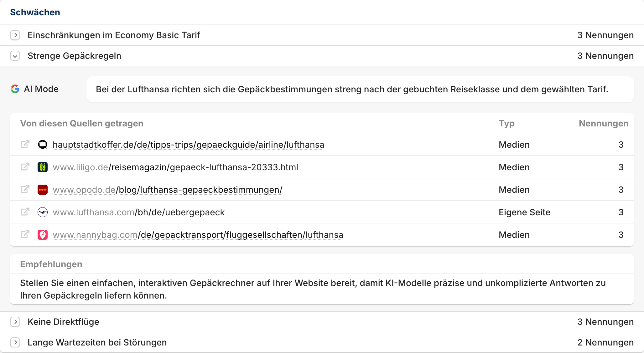Viewport: 644px width, 353px height.
Task: Click 3 Nennungen beside Economy Basic Tarif
Action: tap(605, 35)
